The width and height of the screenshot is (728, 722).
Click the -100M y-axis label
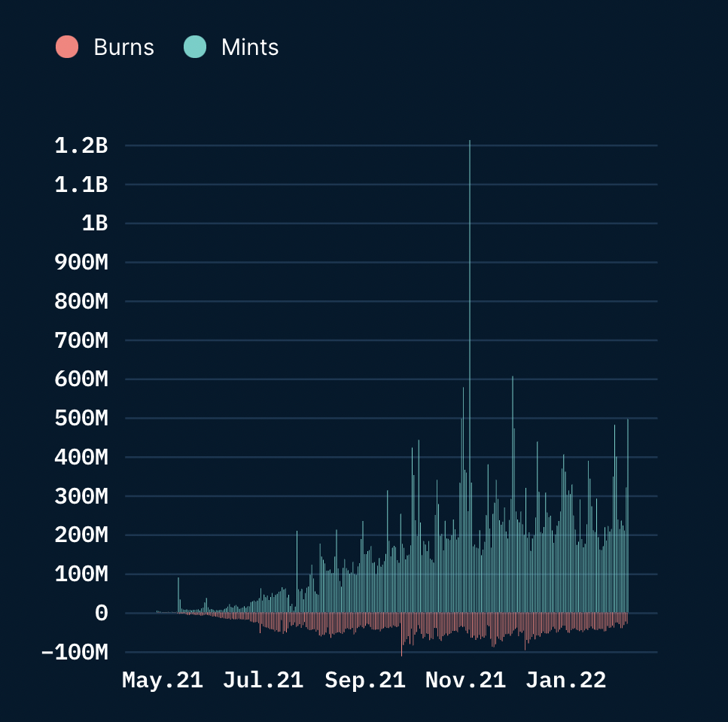click(75, 652)
